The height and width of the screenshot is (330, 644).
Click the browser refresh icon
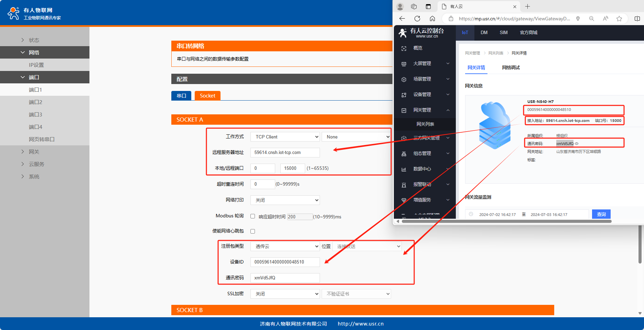click(x=417, y=19)
